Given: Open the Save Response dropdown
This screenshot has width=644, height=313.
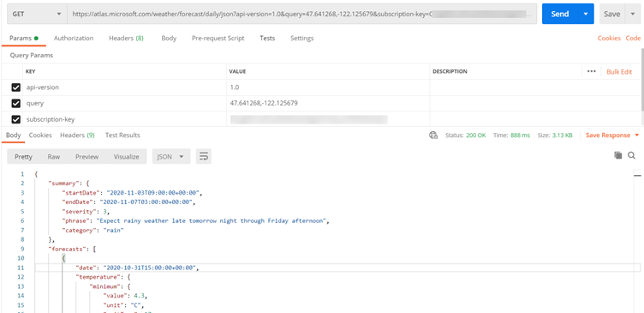Looking at the screenshot, I should click(612, 135).
